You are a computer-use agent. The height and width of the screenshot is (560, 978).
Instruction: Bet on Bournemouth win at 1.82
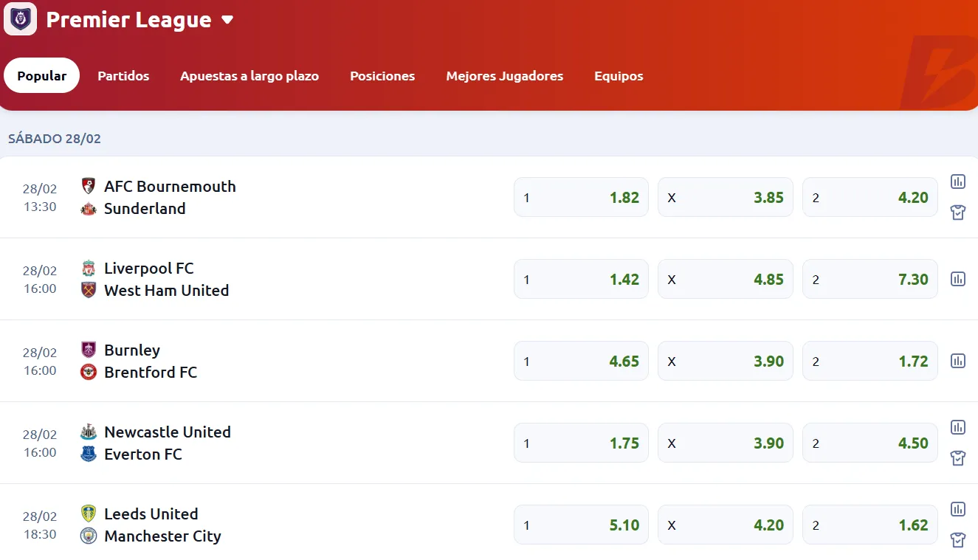click(581, 197)
